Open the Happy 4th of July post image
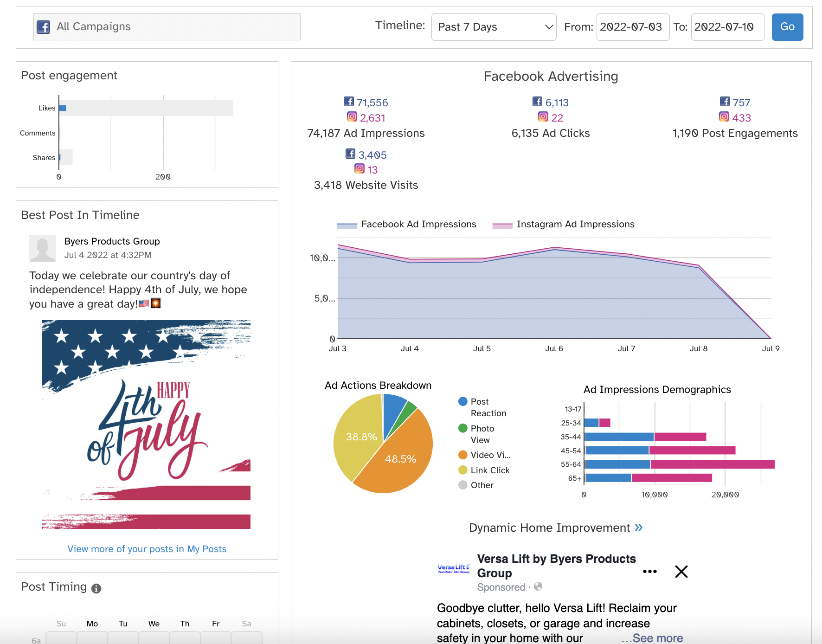Image resolution: width=822 pixels, height=644 pixels. [146, 425]
